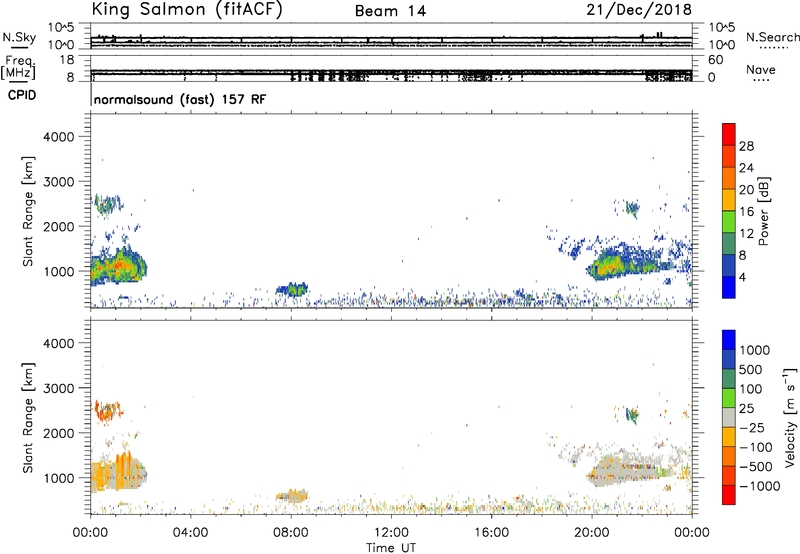Click the Power [dB] colorbar title
This screenshot has height=554, width=800.
click(x=763, y=211)
